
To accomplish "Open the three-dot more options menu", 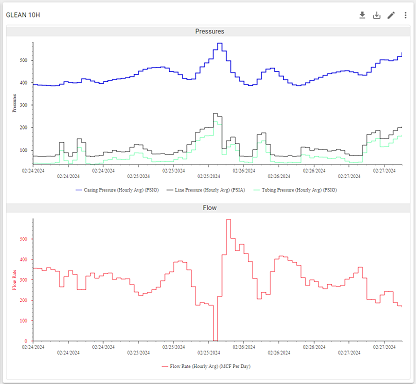I will point(405,15).
